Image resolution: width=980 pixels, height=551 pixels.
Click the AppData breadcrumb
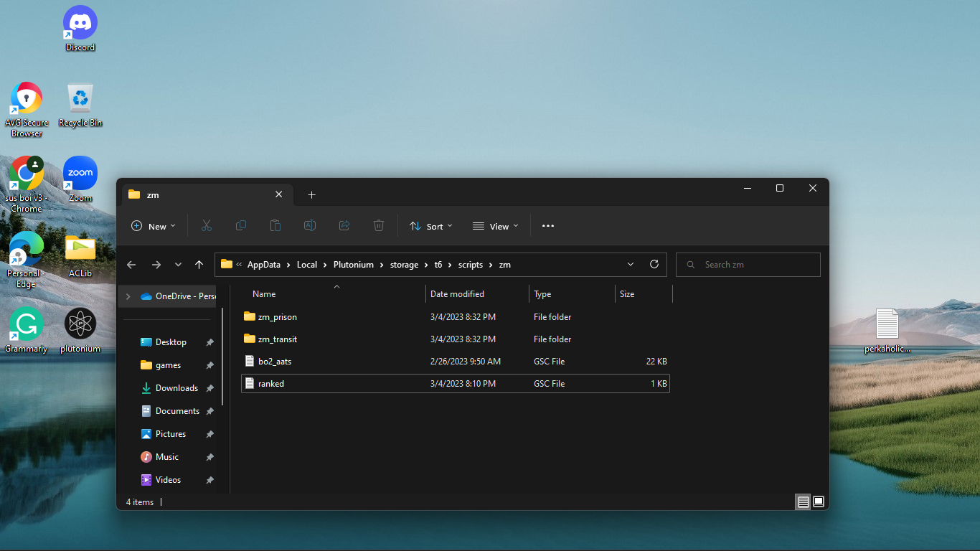pos(264,265)
